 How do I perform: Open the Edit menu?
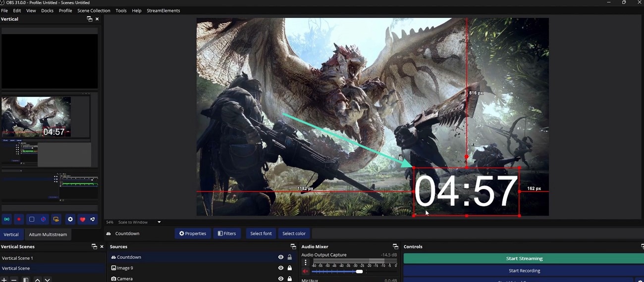click(x=17, y=10)
